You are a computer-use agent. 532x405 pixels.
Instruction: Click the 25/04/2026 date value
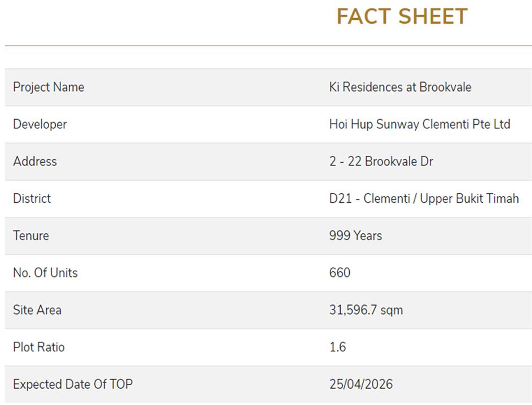pos(360,384)
